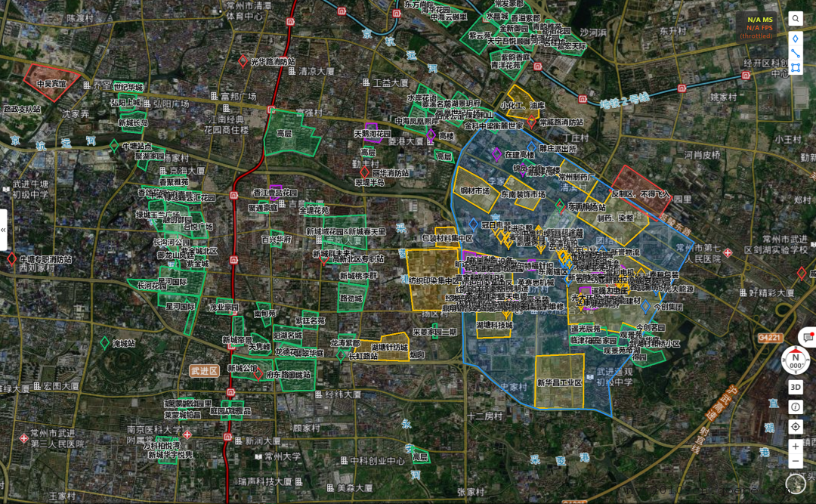Zoom out with the minus button
Image resolution: width=816 pixels, height=504 pixels.
point(796,462)
